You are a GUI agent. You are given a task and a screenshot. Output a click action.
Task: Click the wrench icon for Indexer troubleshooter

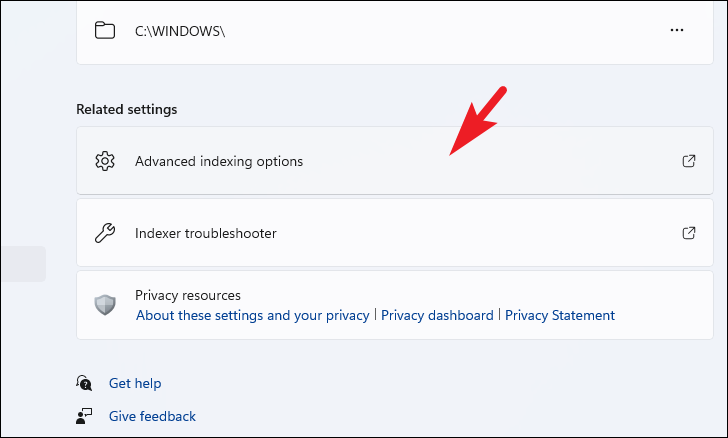coord(105,233)
